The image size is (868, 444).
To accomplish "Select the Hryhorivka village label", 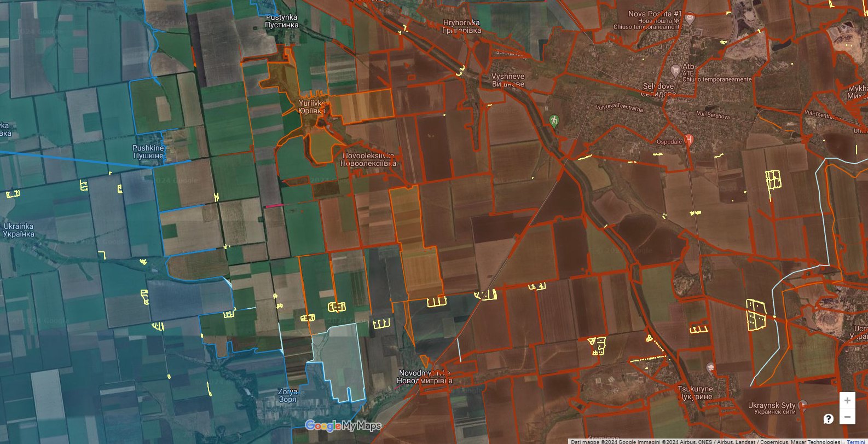I will 462,26.
